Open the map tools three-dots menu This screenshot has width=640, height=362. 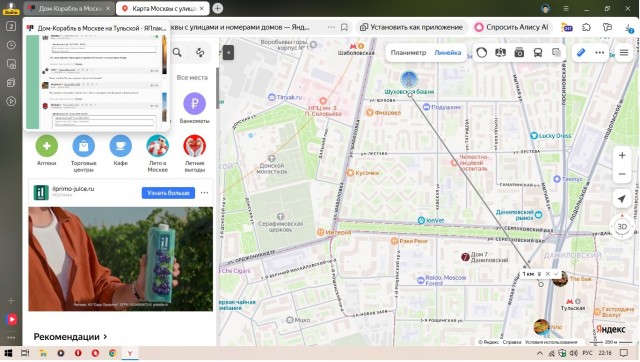600,53
